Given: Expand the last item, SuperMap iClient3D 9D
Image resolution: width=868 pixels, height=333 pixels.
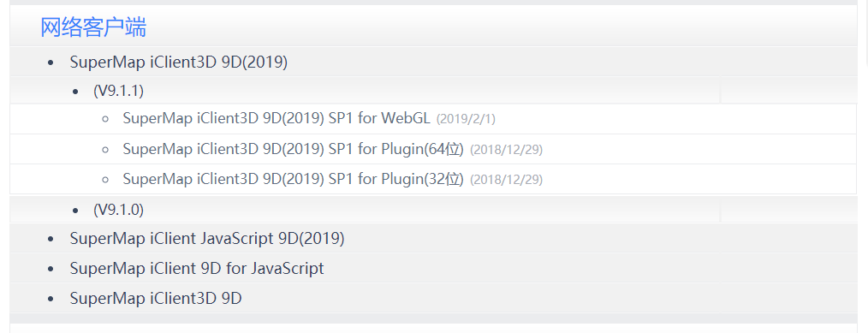Looking at the screenshot, I should [156, 298].
